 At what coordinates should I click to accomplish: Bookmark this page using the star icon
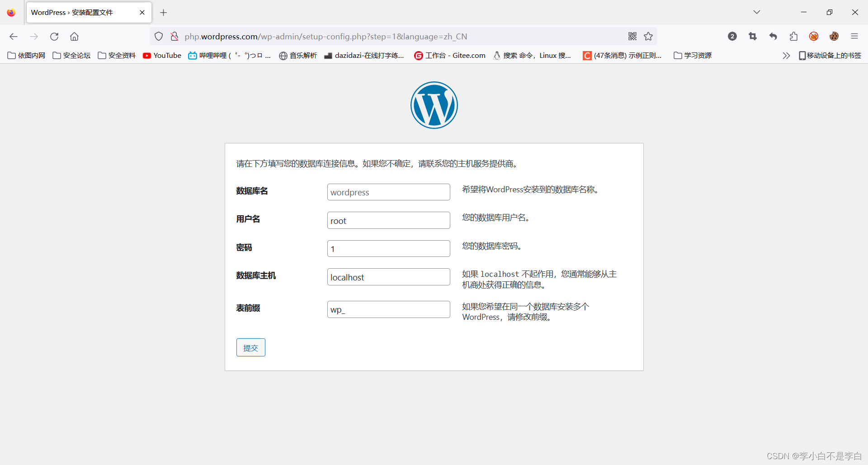pyautogui.click(x=649, y=36)
